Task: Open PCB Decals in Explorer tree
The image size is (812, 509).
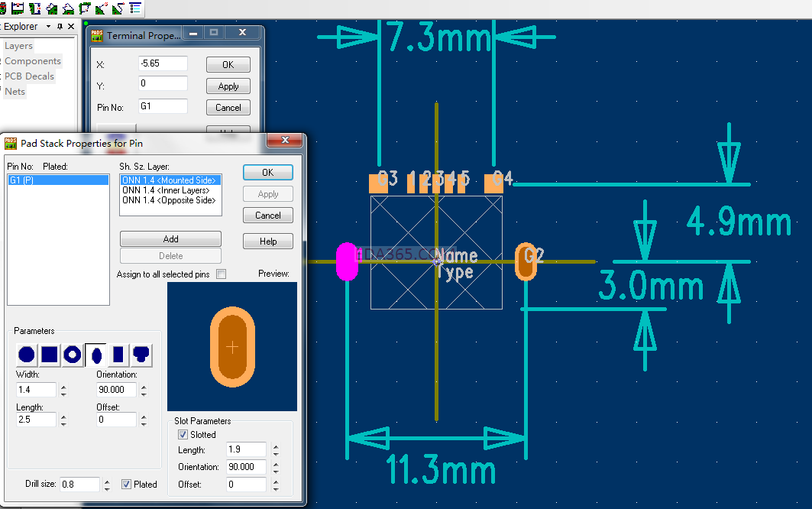Action: point(30,76)
